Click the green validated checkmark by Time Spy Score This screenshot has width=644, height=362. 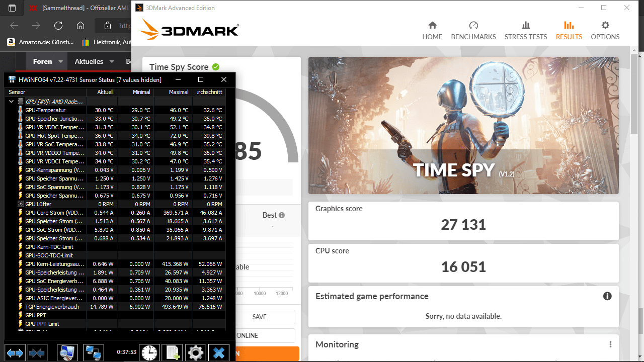pos(216,67)
